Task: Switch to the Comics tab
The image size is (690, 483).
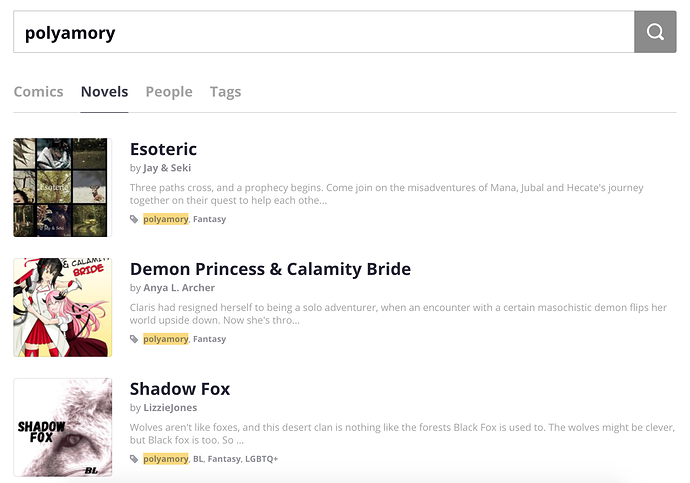Action: 39,92
